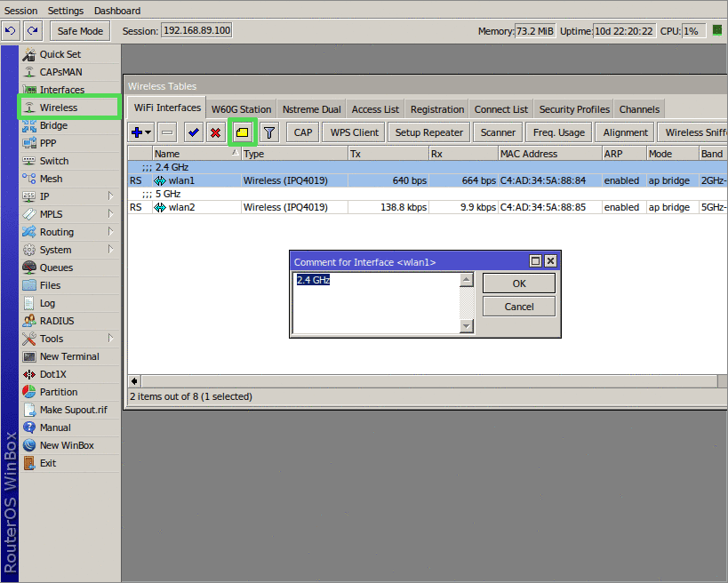Toggle the Safe Mode button

80,31
